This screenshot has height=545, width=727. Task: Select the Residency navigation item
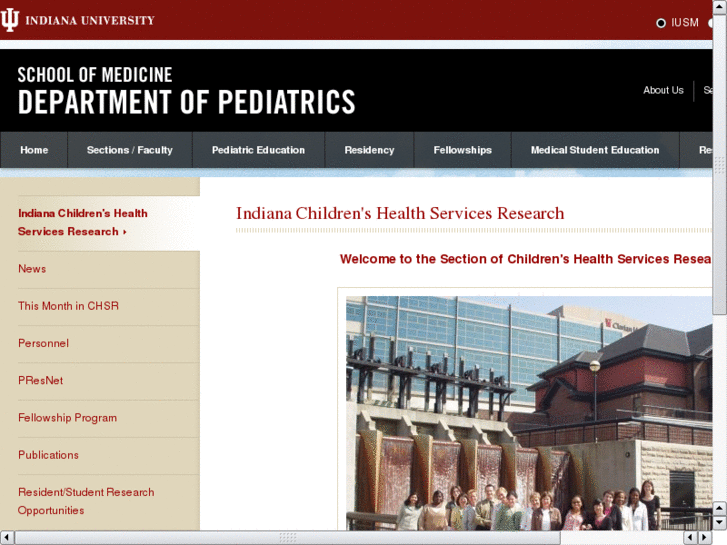coord(369,150)
